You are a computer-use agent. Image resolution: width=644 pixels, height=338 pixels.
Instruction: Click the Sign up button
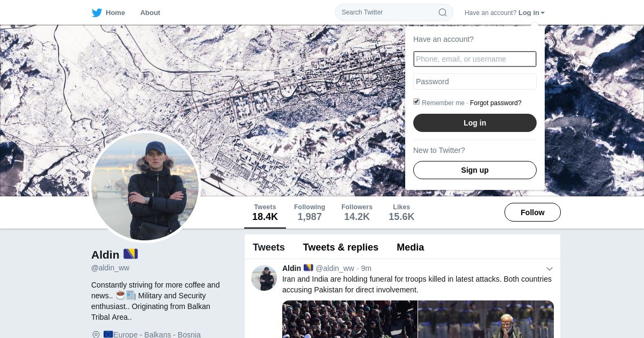tap(475, 170)
